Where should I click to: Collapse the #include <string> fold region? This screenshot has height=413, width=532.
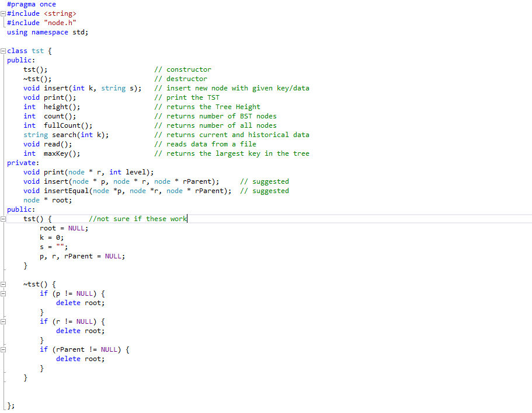pyautogui.click(x=2, y=13)
